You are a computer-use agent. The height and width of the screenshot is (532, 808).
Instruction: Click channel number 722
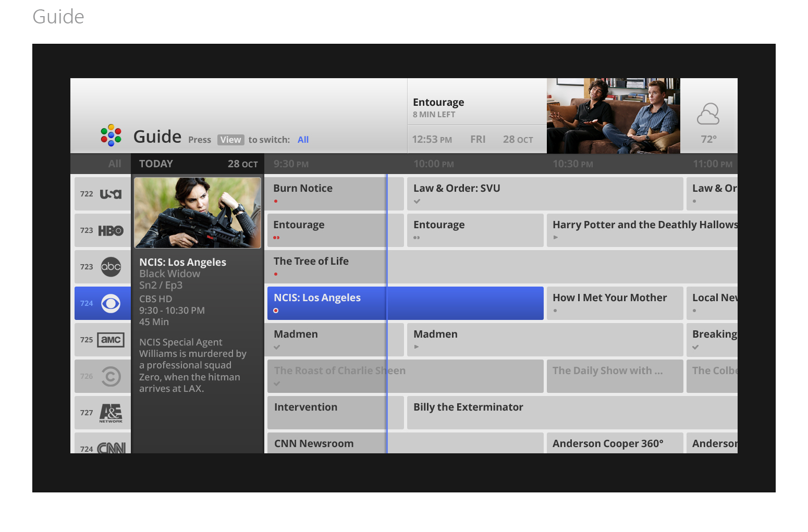coord(87,194)
